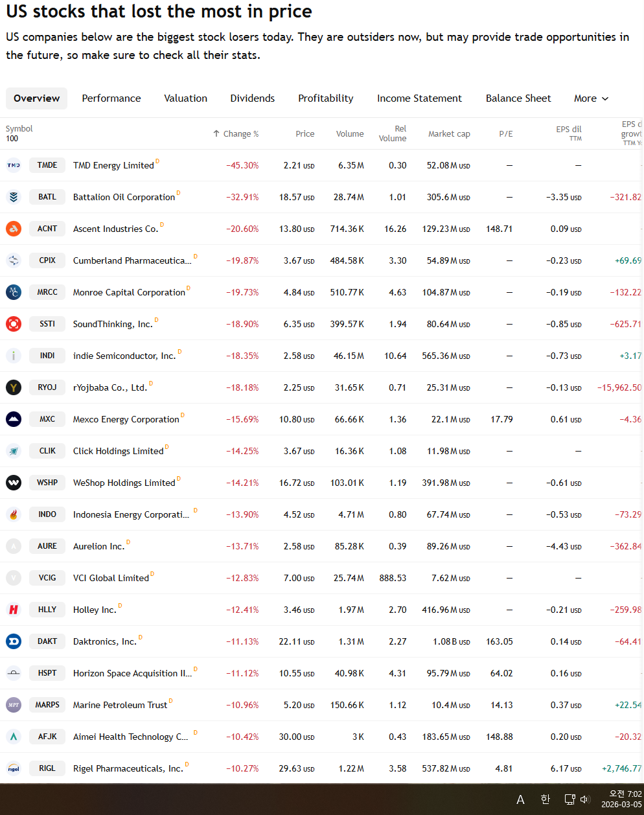This screenshot has height=815, width=644.
Task: Click the Battalion Oil logo icon
Action: (14, 197)
